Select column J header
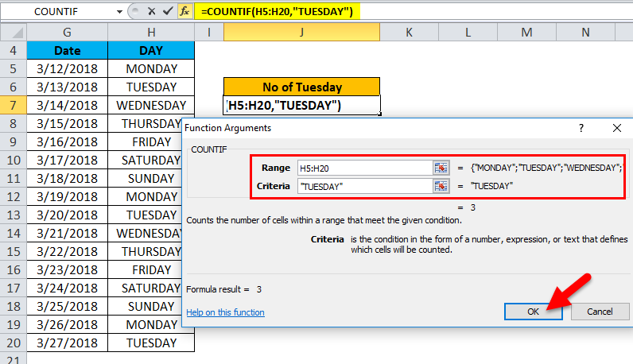 click(x=301, y=33)
